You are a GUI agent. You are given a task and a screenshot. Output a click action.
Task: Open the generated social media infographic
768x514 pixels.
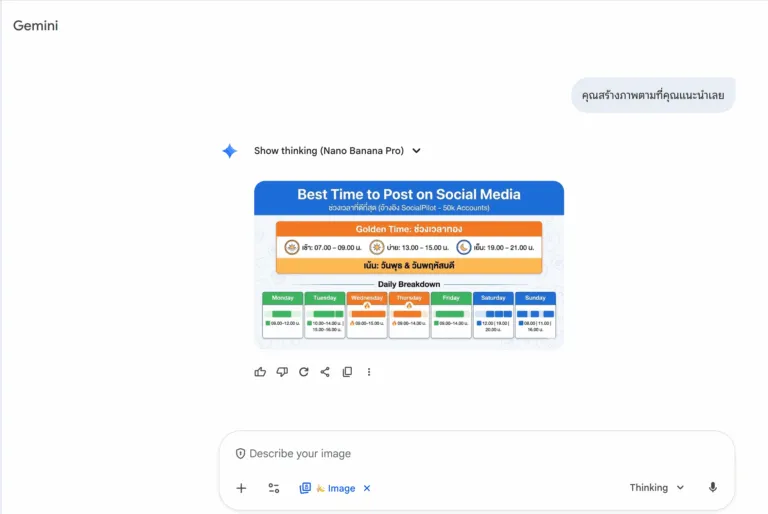(x=408, y=264)
